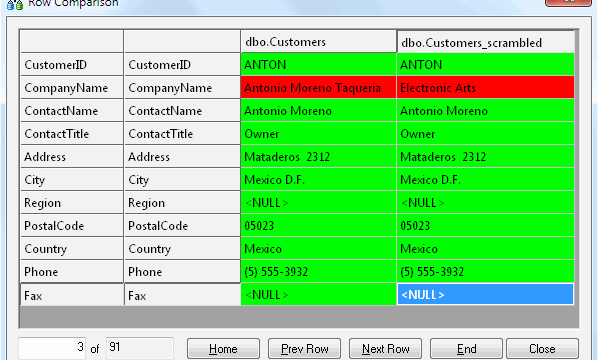The height and width of the screenshot is (360, 598).
Task: Click Country value Mexico in the scrambled column
Action: (485, 248)
